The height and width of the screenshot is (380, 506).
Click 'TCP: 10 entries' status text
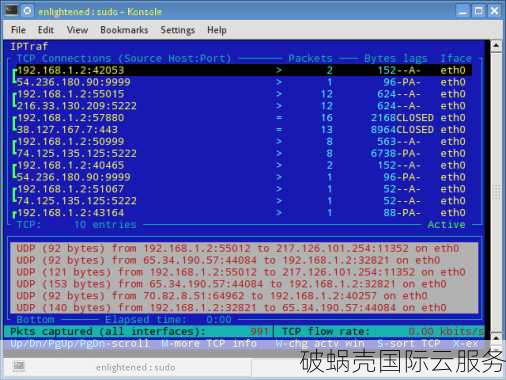77,225
